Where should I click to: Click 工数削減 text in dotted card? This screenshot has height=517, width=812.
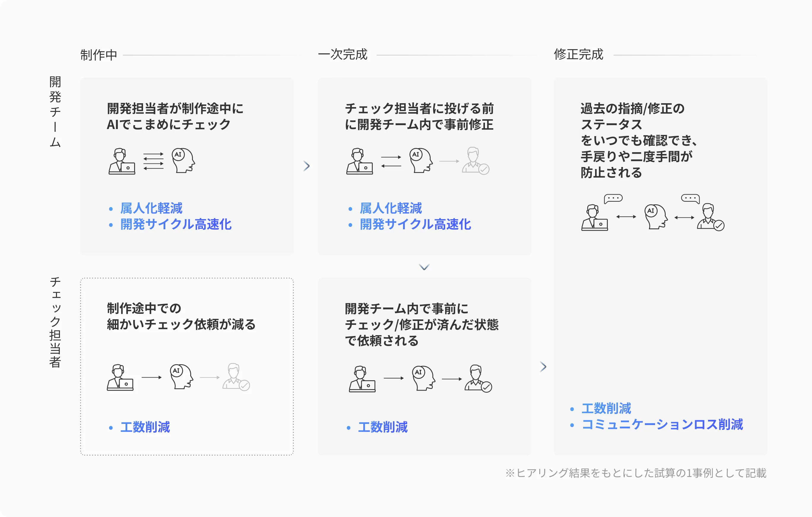click(x=145, y=427)
